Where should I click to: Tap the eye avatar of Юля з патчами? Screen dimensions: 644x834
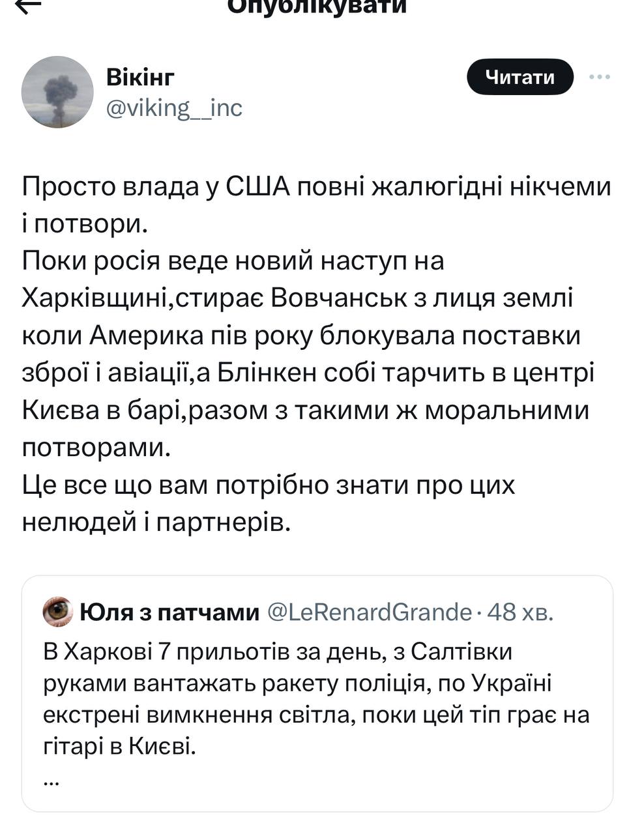pyautogui.click(x=57, y=611)
